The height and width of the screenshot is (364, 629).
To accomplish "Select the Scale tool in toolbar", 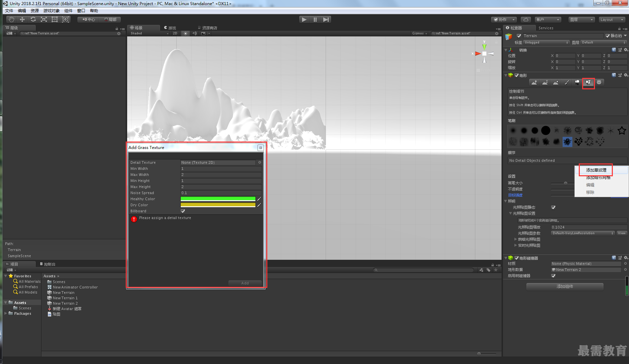I will [44, 20].
